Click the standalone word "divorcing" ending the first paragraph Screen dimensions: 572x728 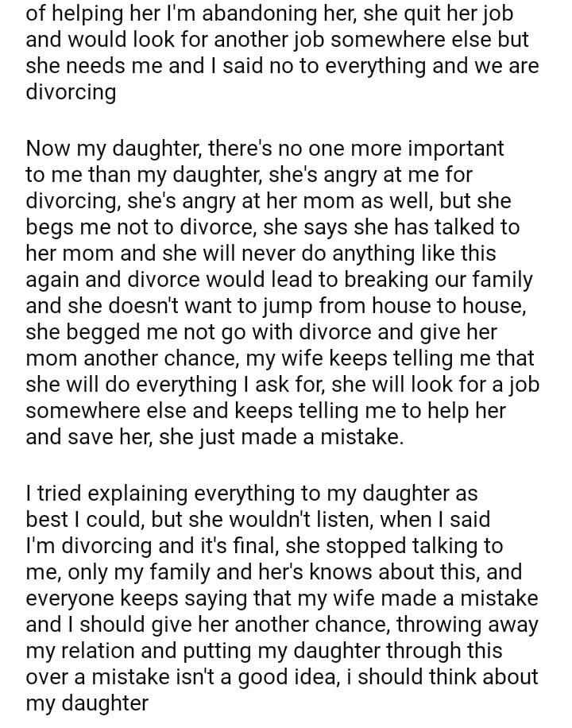[x=71, y=92]
